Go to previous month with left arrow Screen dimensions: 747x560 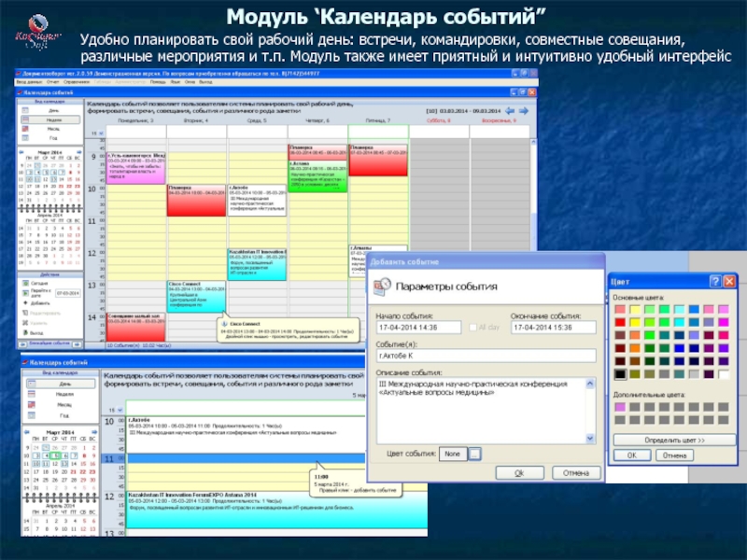21,149
